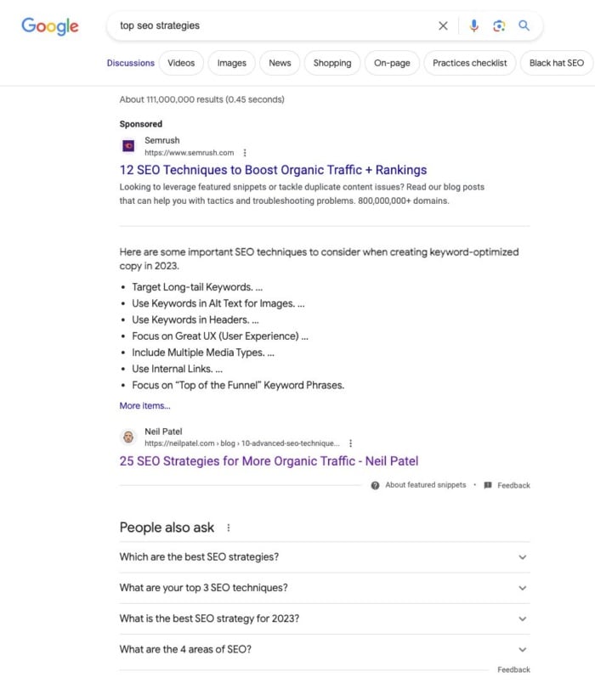The width and height of the screenshot is (595, 700).
Task: Click the Semrush advertiser name
Action: tap(162, 140)
